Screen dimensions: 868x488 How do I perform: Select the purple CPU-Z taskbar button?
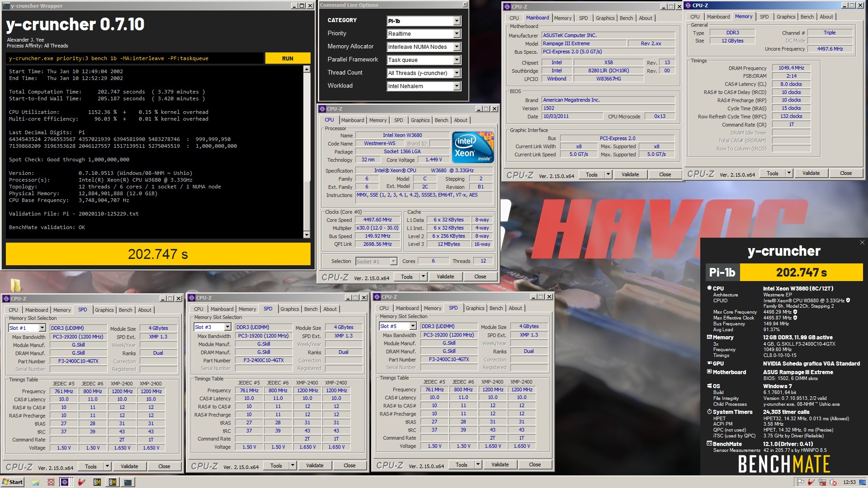65,482
